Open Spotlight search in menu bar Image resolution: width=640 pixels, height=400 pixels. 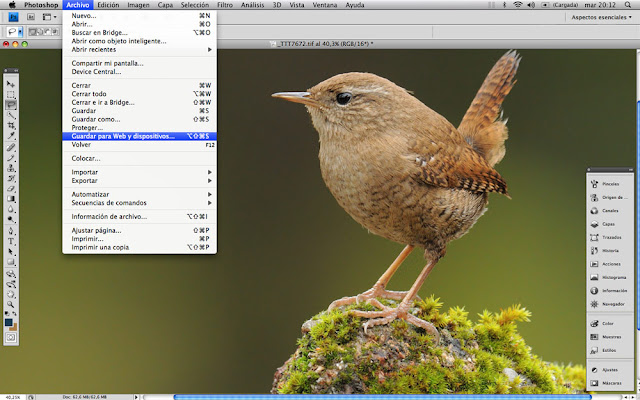[x=628, y=5]
